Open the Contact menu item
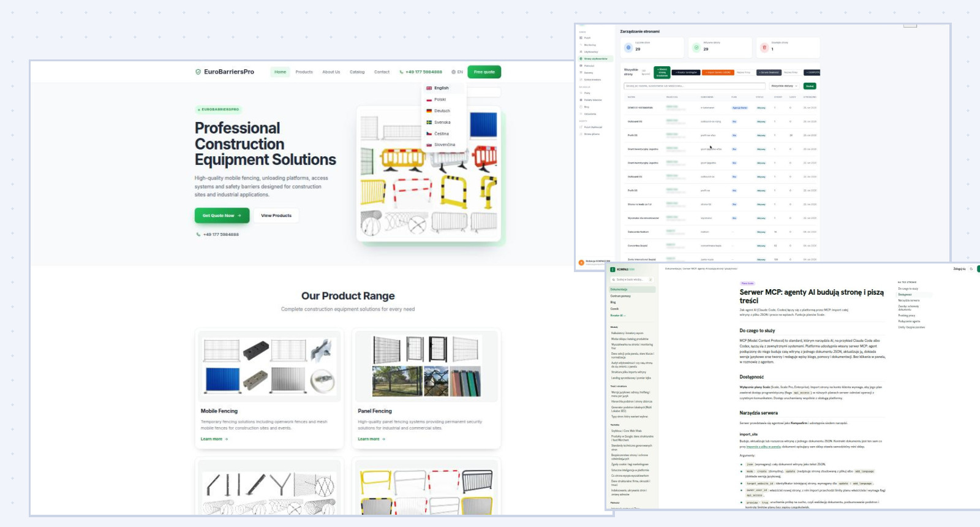 click(x=382, y=72)
